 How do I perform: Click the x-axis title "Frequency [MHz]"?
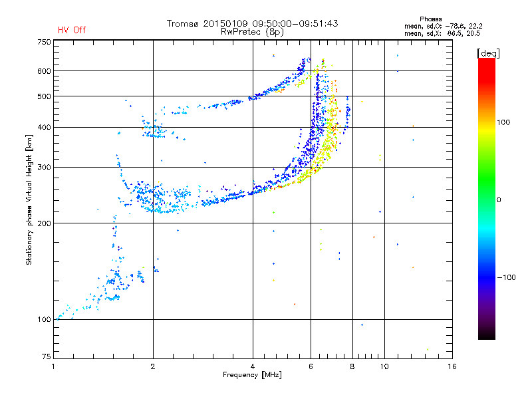[x=252, y=375]
